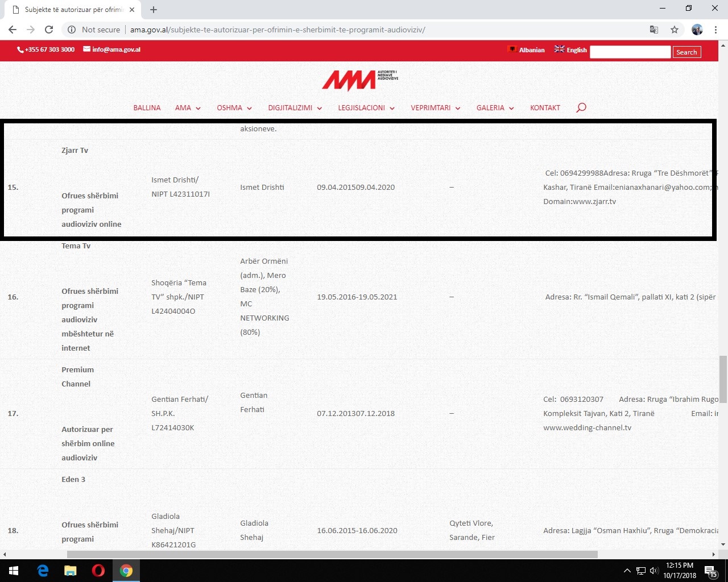
Task: Close the Subjekte të autorizuar tab
Action: pos(131,10)
